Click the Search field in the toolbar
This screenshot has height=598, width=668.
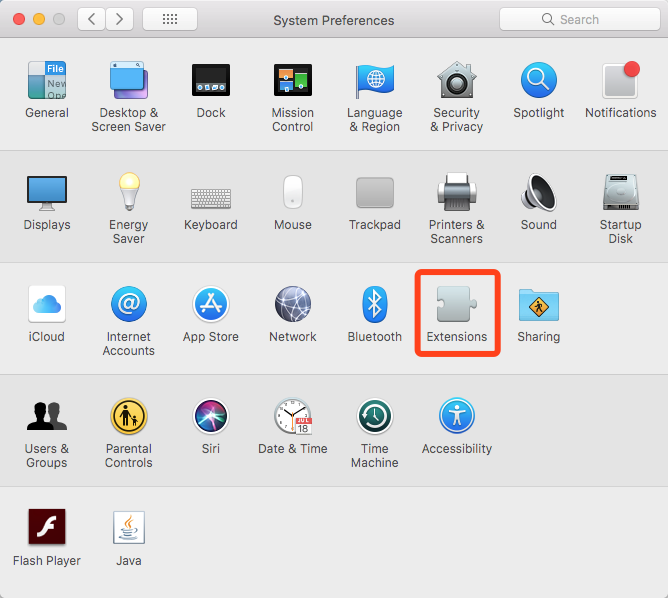580,19
